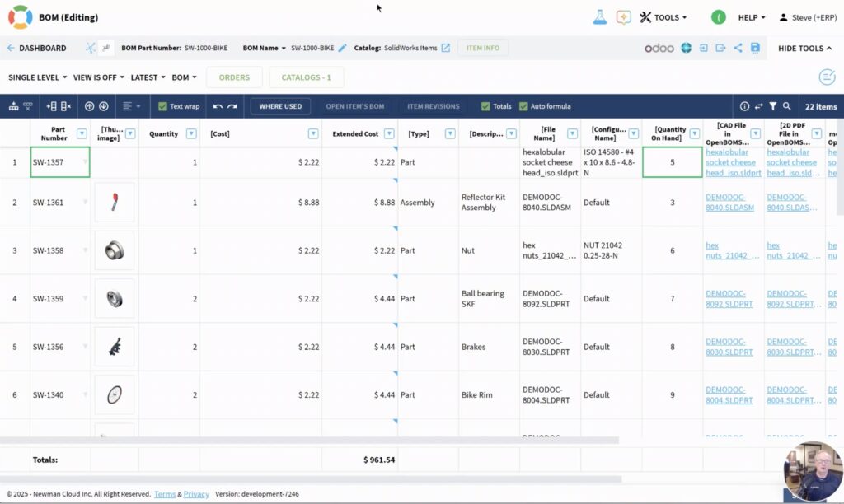This screenshot has height=504, width=844.
Task: Toggle the Text wrap checkbox
Action: tap(162, 106)
